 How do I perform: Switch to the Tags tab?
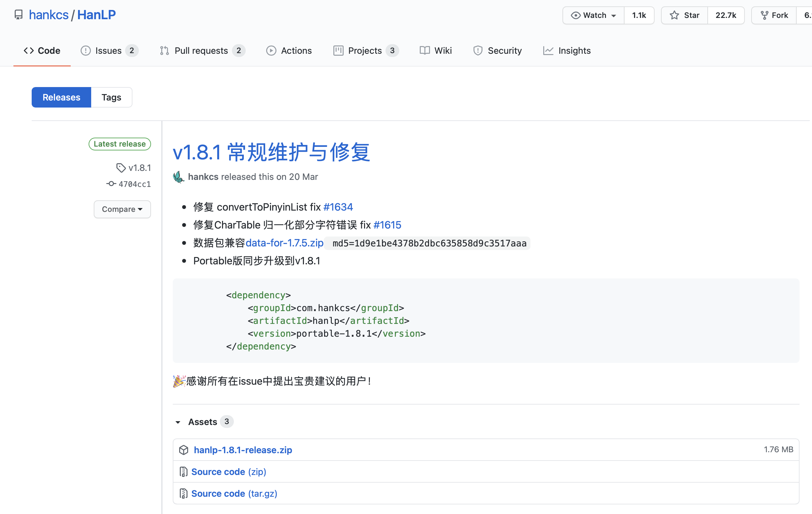(111, 97)
